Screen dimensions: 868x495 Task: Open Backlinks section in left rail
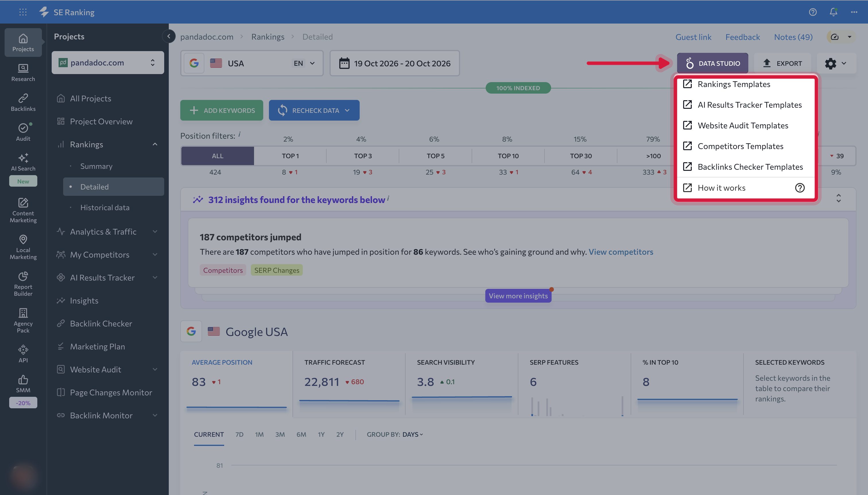point(23,102)
